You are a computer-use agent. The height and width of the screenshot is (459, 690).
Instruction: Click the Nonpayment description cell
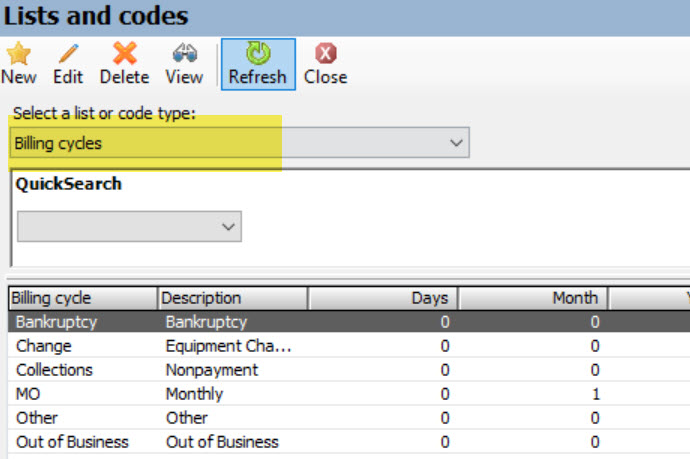pyautogui.click(x=211, y=370)
